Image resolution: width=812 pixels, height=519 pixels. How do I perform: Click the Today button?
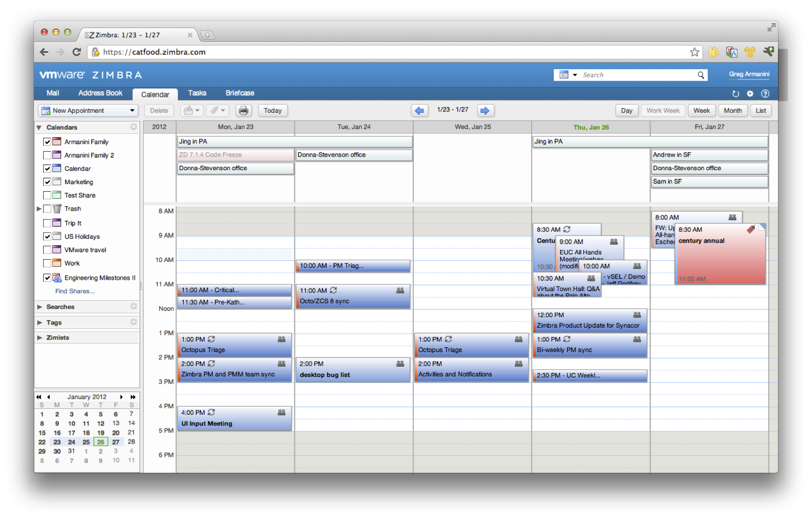click(x=273, y=111)
